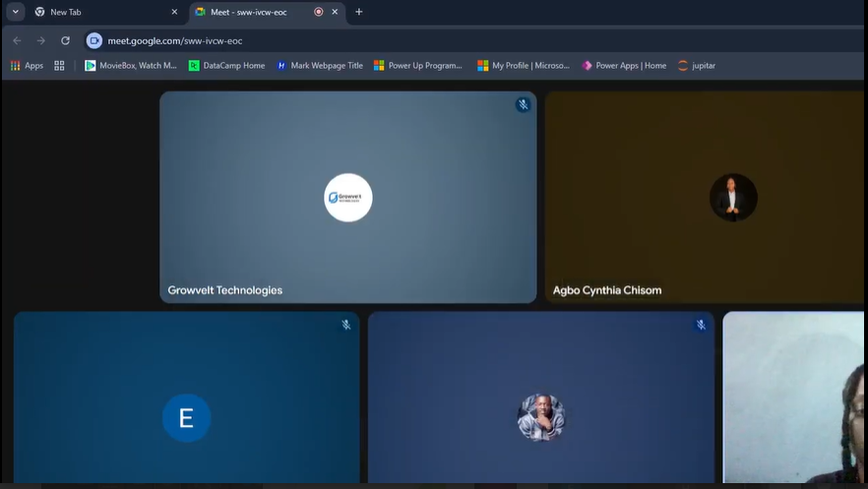
Task: Open a new browser tab with plus icon
Action: pyautogui.click(x=358, y=12)
